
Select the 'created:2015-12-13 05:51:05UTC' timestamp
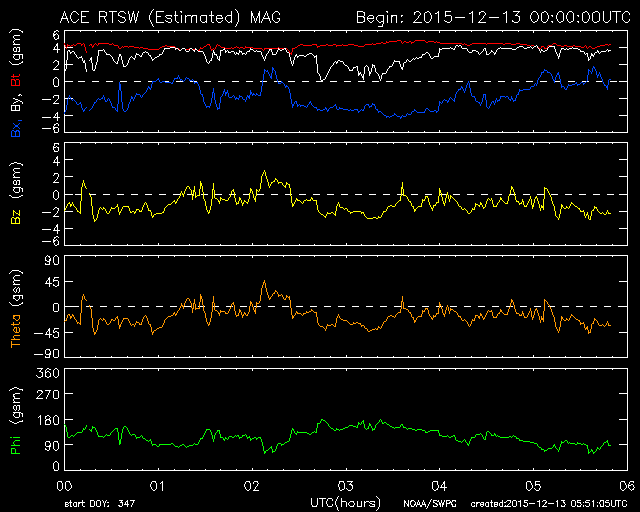point(549,504)
